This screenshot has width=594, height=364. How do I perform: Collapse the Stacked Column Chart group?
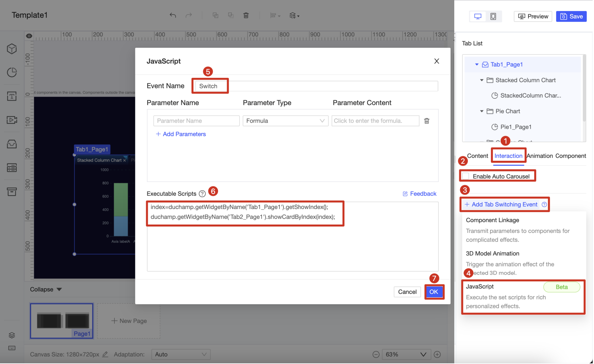tap(482, 80)
